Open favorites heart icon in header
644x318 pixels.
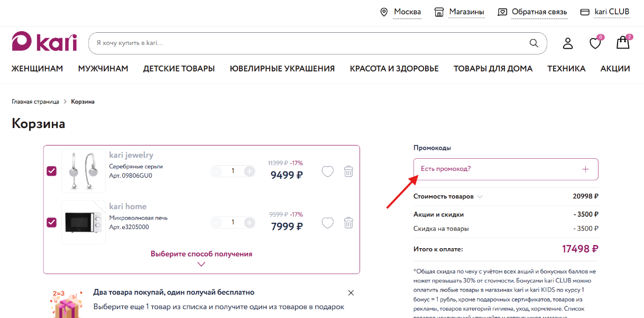[x=595, y=43]
